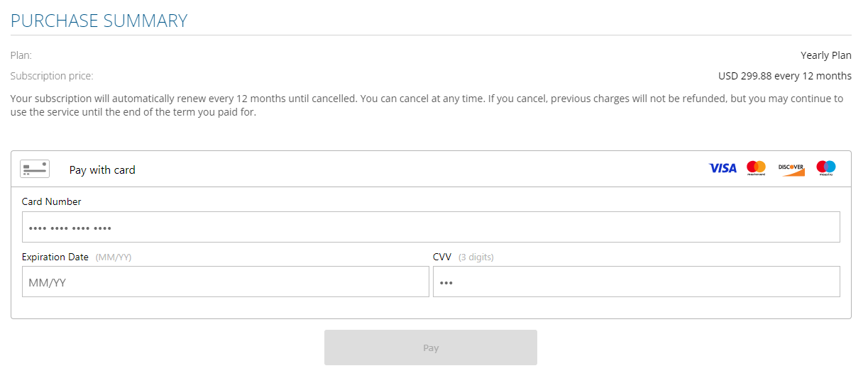Click the '(3 digits)' hint text
The image size is (868, 378).
(x=476, y=257)
